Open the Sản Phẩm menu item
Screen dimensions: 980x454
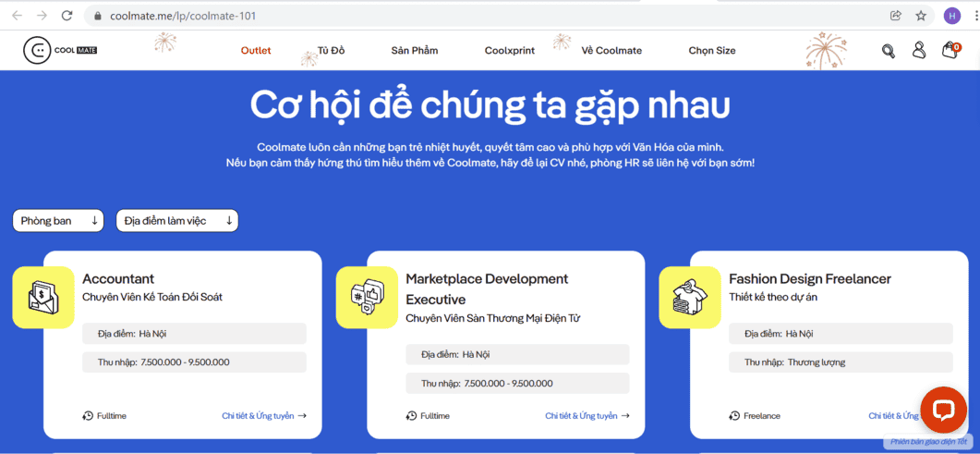click(414, 51)
